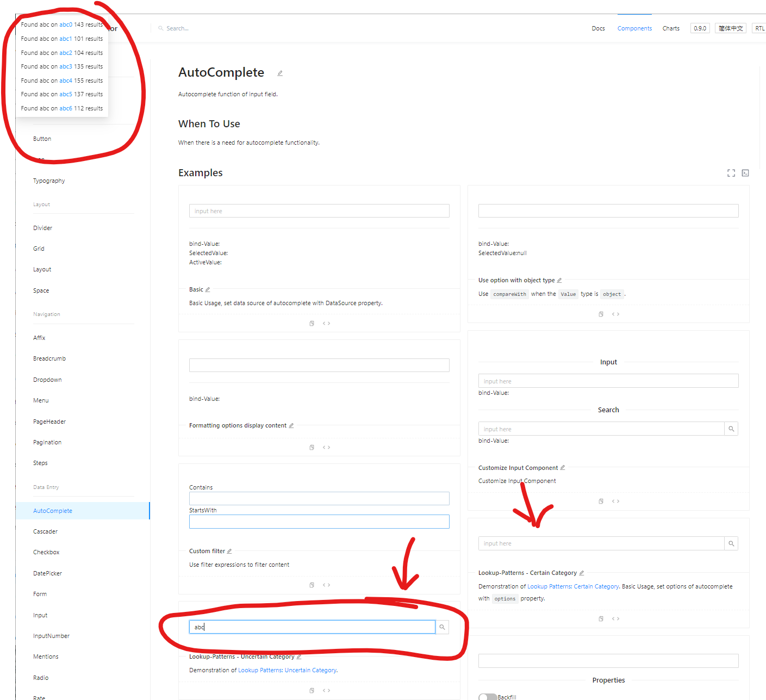
Task: Copy code of the Customize Input Component example
Action: [601, 501]
